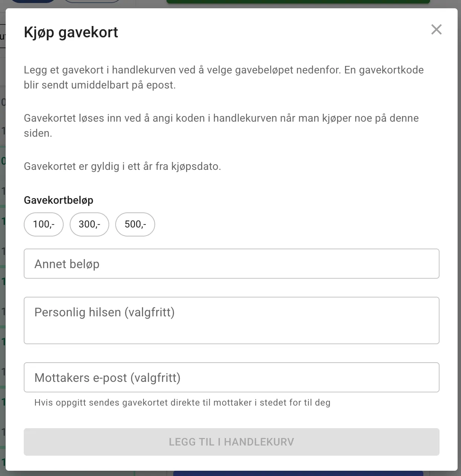The height and width of the screenshot is (476, 461).
Task: Click the outlined pill button near top
Action: pos(92,2)
